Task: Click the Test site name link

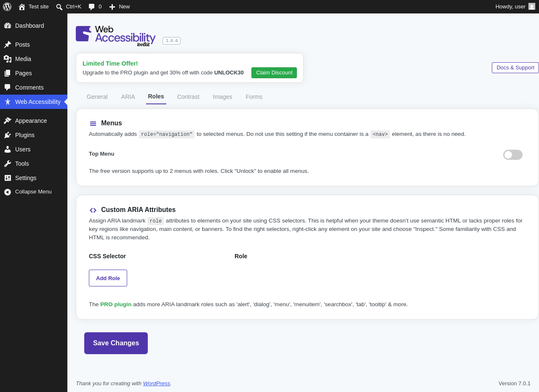Action: tap(39, 7)
